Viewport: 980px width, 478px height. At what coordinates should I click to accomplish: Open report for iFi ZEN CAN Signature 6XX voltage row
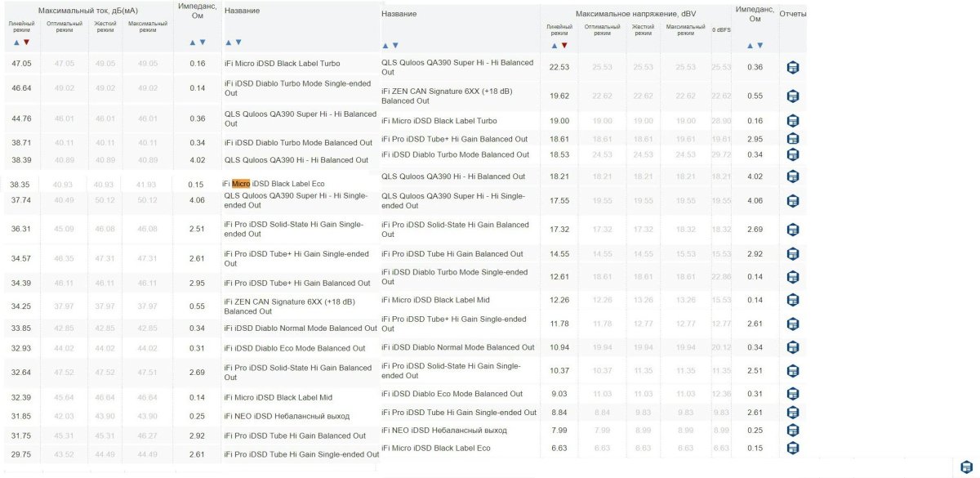pos(792,96)
